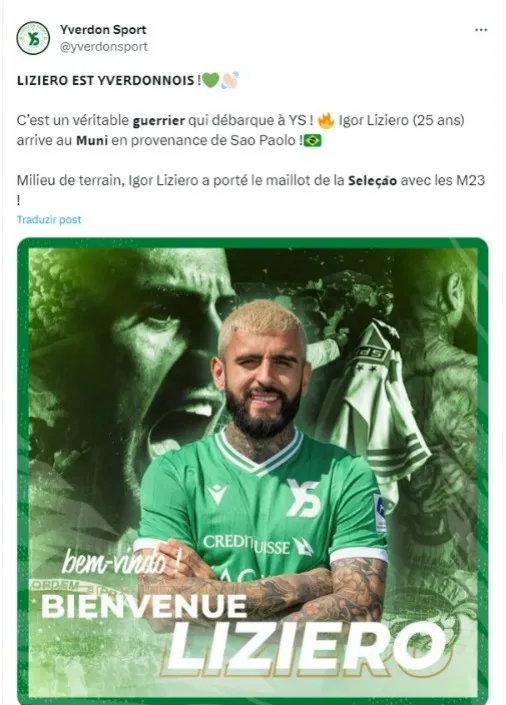Click the green heart emoji

(210, 80)
